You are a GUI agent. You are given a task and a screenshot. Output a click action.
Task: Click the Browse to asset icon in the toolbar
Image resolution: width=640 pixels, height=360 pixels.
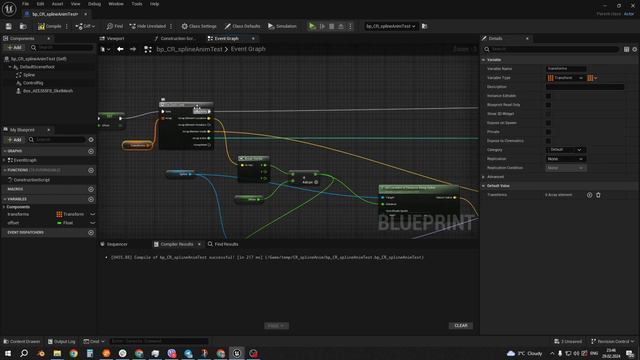tap(23, 26)
